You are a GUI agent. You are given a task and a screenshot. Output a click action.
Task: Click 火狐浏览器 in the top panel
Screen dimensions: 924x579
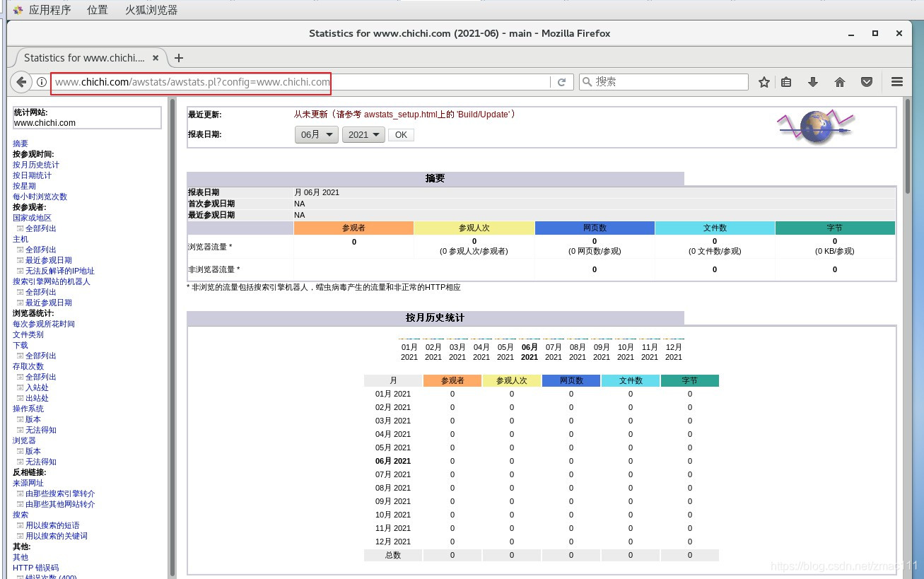coord(151,10)
